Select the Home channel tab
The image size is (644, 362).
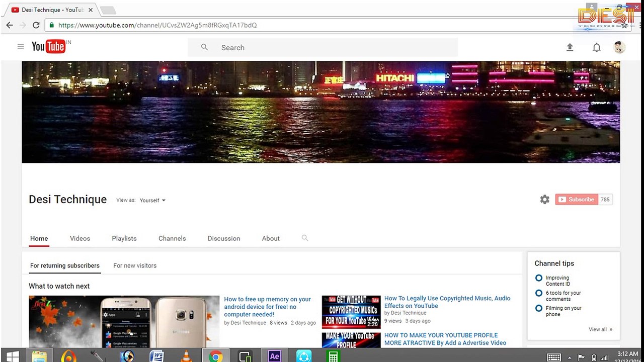pos(39,238)
